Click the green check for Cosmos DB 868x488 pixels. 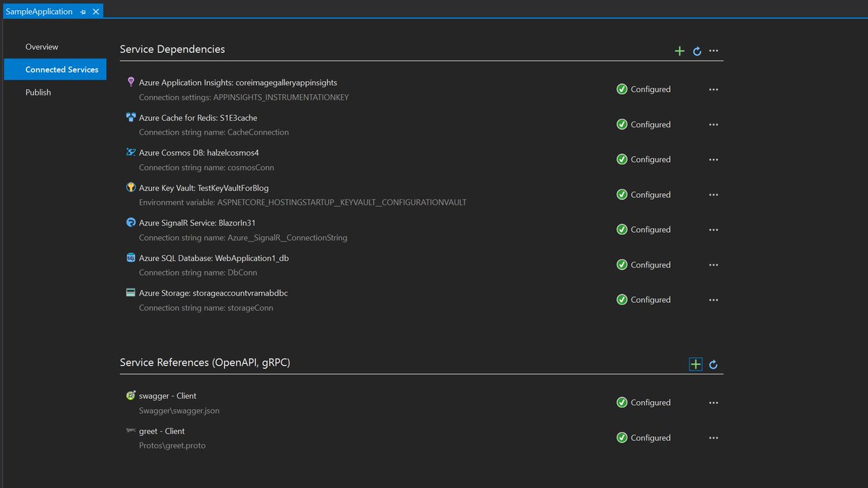pos(622,159)
